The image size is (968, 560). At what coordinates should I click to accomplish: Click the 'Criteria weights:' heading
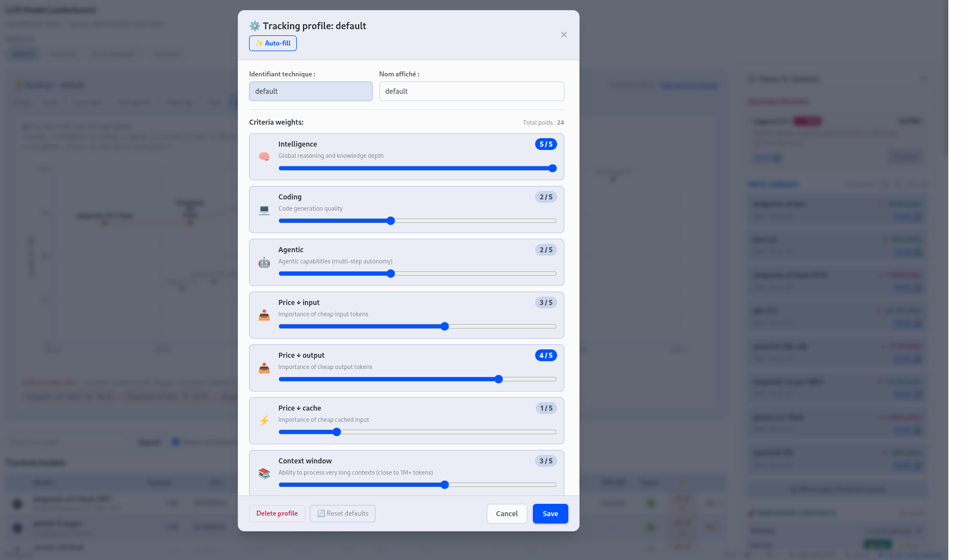tap(276, 122)
